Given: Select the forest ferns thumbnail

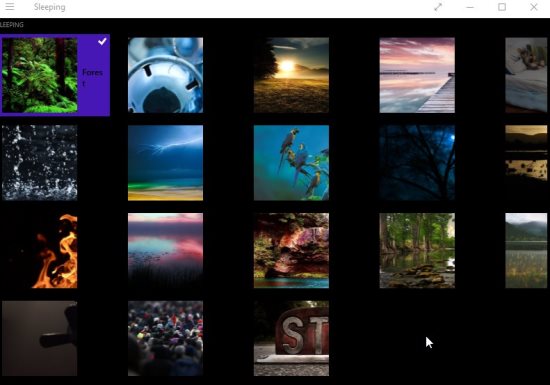Looking at the screenshot, I should point(40,75).
